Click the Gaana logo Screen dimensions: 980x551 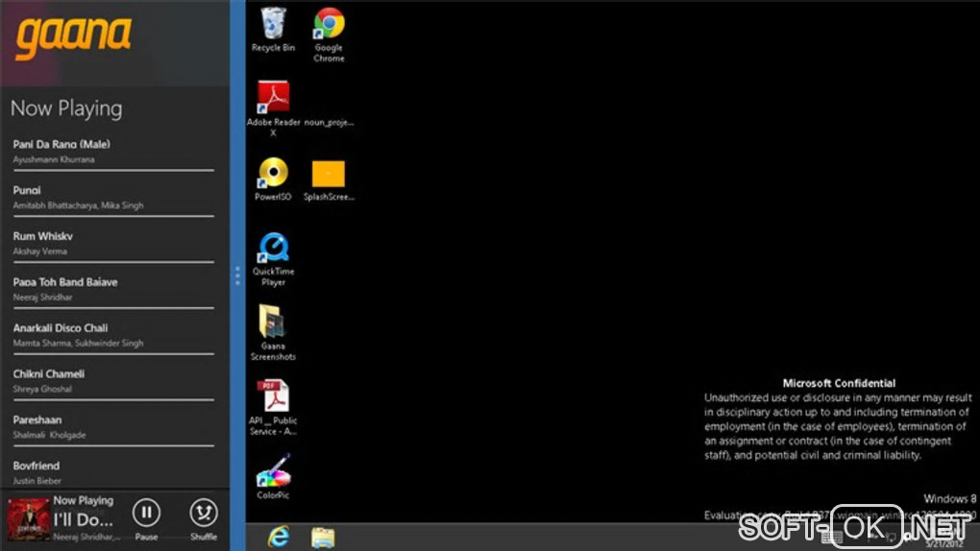(74, 38)
